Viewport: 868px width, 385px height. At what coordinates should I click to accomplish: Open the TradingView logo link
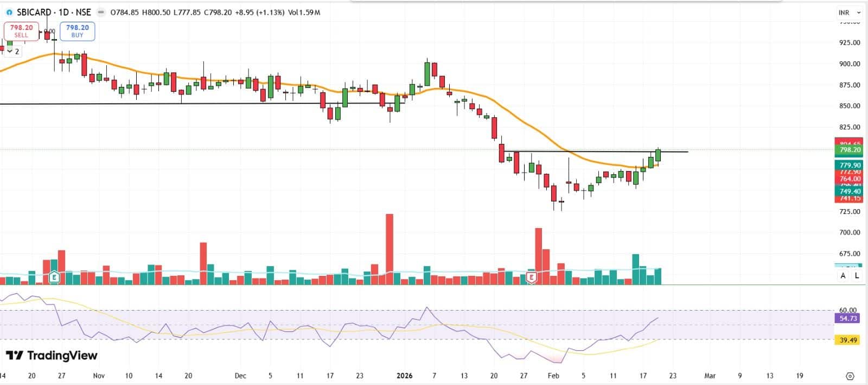[x=52, y=356]
